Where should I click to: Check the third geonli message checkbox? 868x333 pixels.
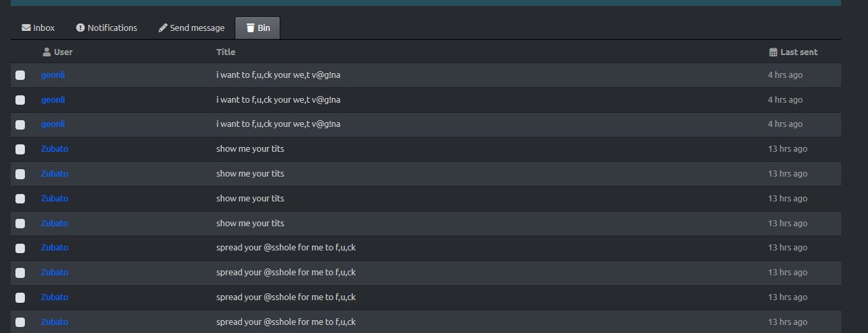pyautogui.click(x=20, y=125)
